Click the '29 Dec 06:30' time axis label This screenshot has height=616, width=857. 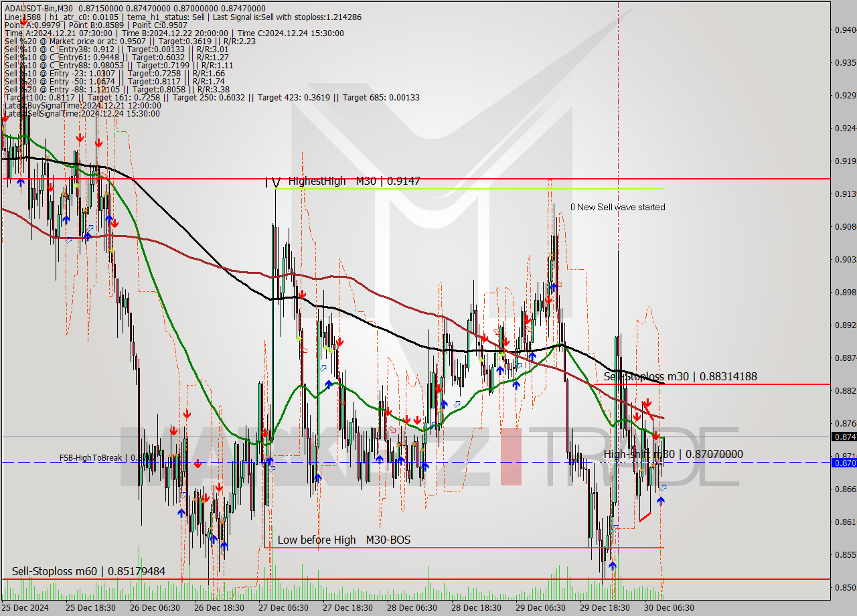tap(540, 608)
